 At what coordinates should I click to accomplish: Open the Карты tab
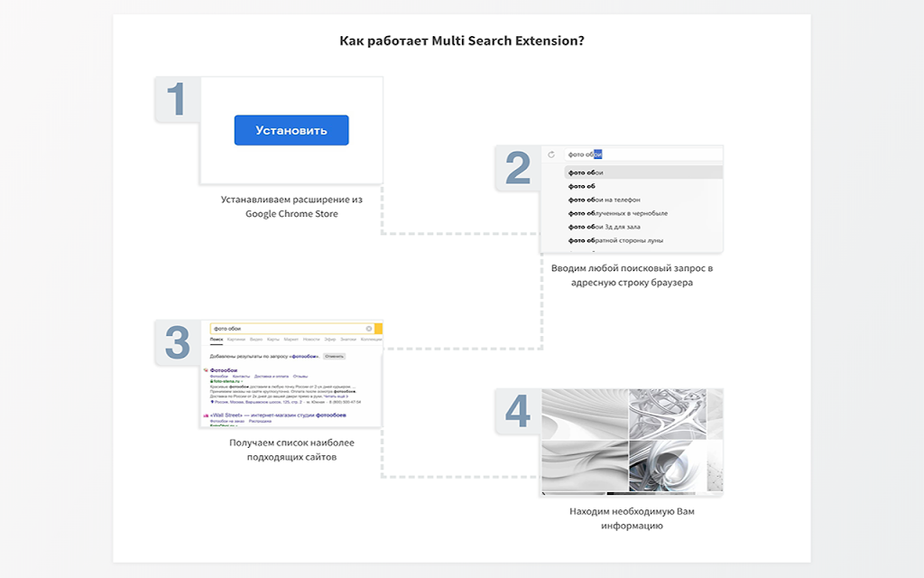(x=273, y=340)
